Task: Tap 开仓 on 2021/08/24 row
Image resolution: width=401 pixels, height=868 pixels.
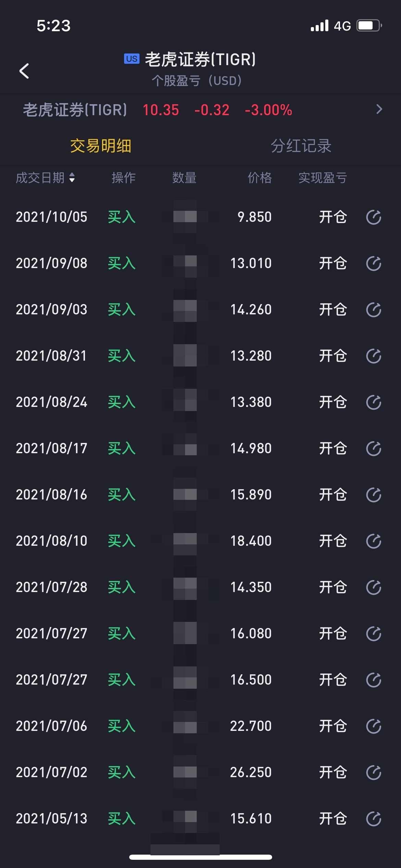Action: click(333, 402)
